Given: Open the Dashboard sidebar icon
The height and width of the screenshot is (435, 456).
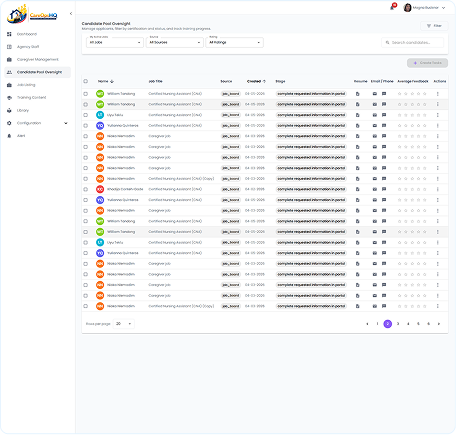Looking at the screenshot, I should (9, 34).
